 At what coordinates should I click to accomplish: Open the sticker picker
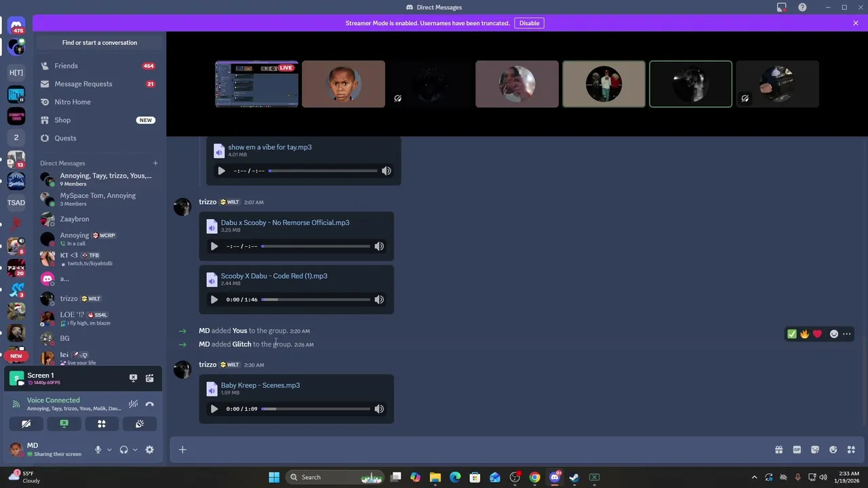(x=815, y=449)
